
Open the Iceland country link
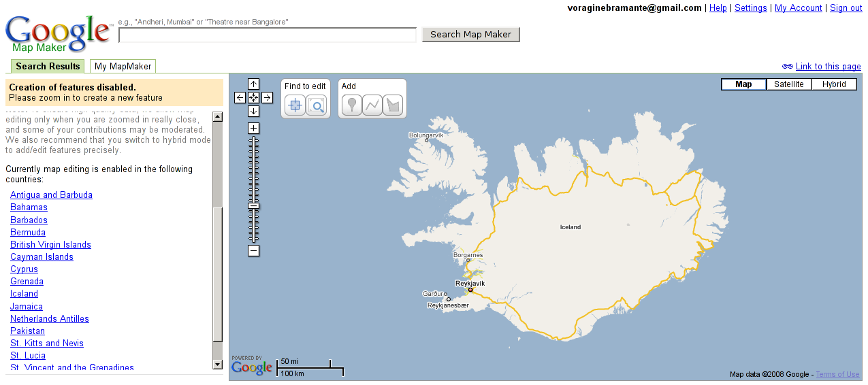(24, 294)
